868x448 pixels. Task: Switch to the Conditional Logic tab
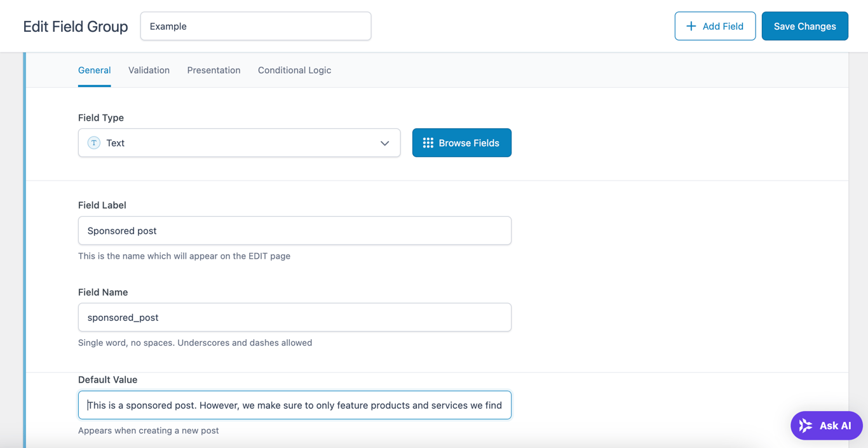point(294,70)
